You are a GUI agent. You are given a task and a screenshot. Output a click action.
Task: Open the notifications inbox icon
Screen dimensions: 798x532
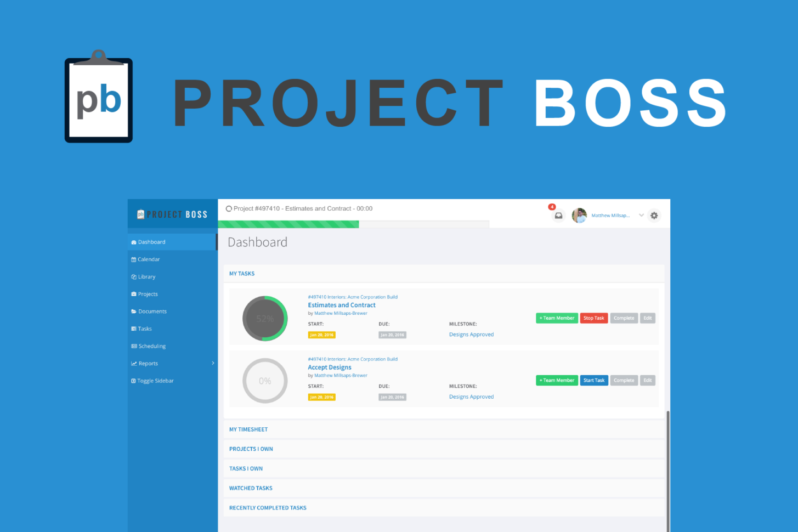tap(558, 216)
